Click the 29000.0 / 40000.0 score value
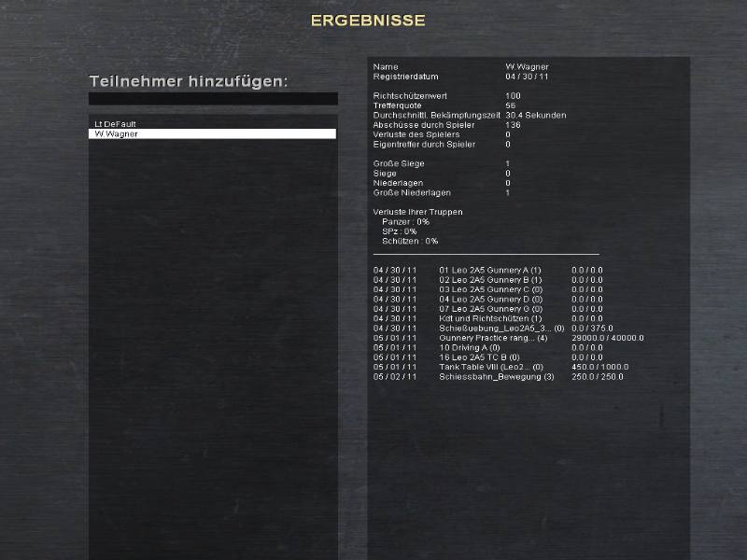 coord(608,338)
